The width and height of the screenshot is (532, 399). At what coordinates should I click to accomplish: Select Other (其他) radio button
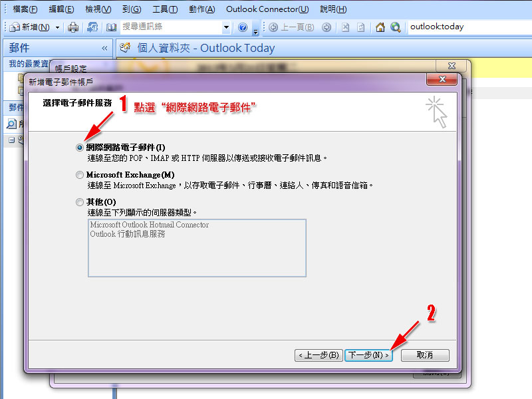(x=79, y=202)
